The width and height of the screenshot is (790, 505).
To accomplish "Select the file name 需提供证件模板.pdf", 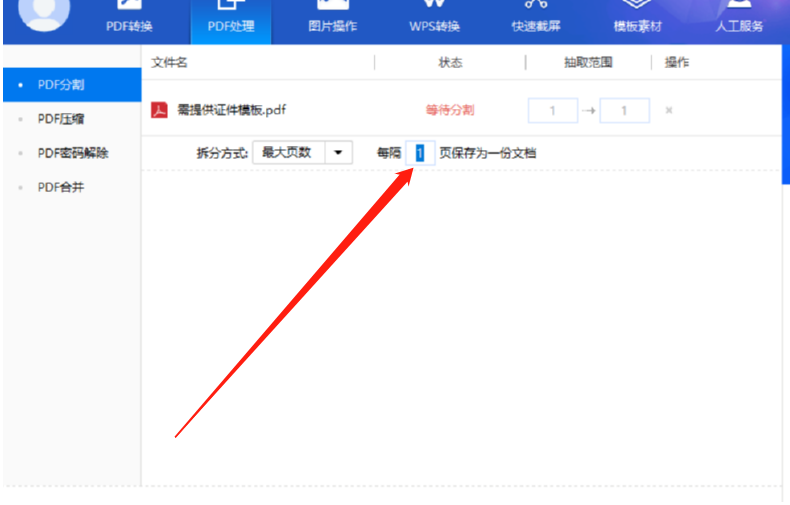I will (x=231, y=110).
